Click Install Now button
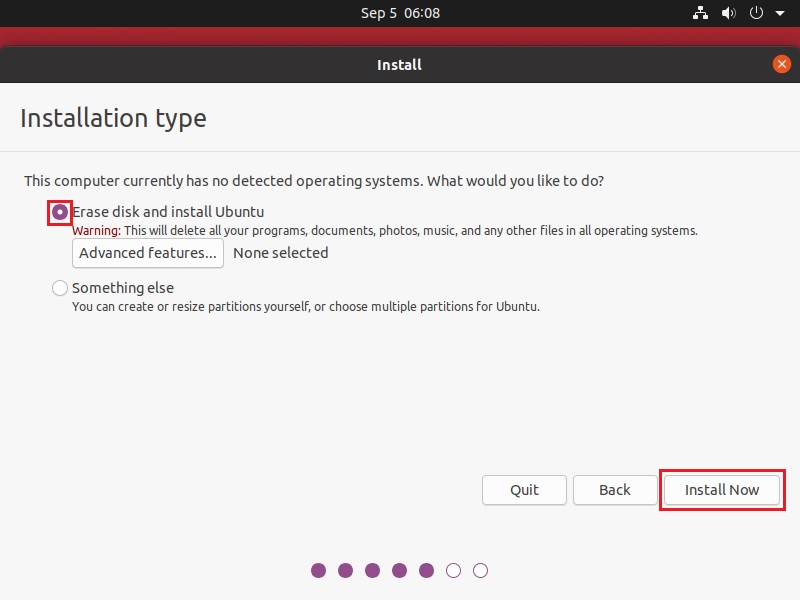800x600 pixels. pyautogui.click(x=722, y=490)
